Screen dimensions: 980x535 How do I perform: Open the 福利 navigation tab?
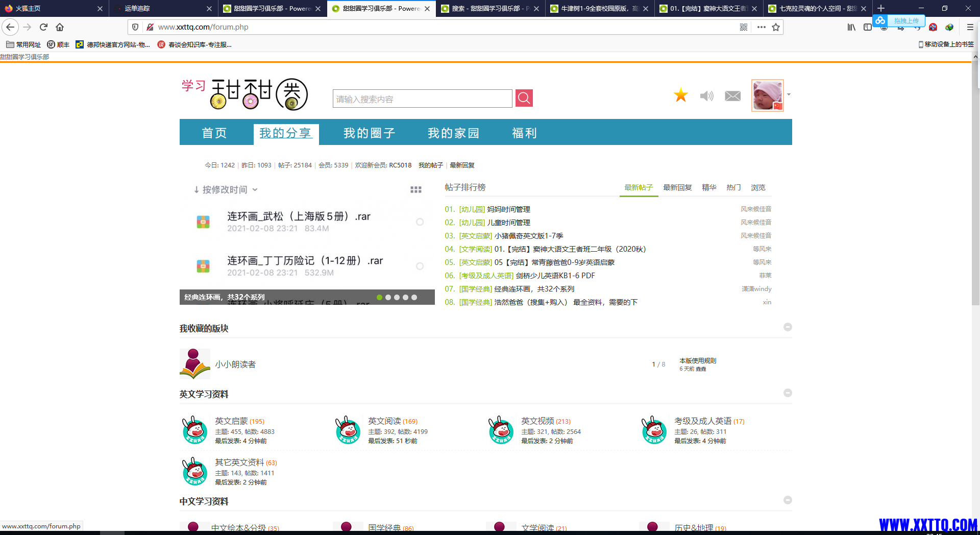coord(525,133)
